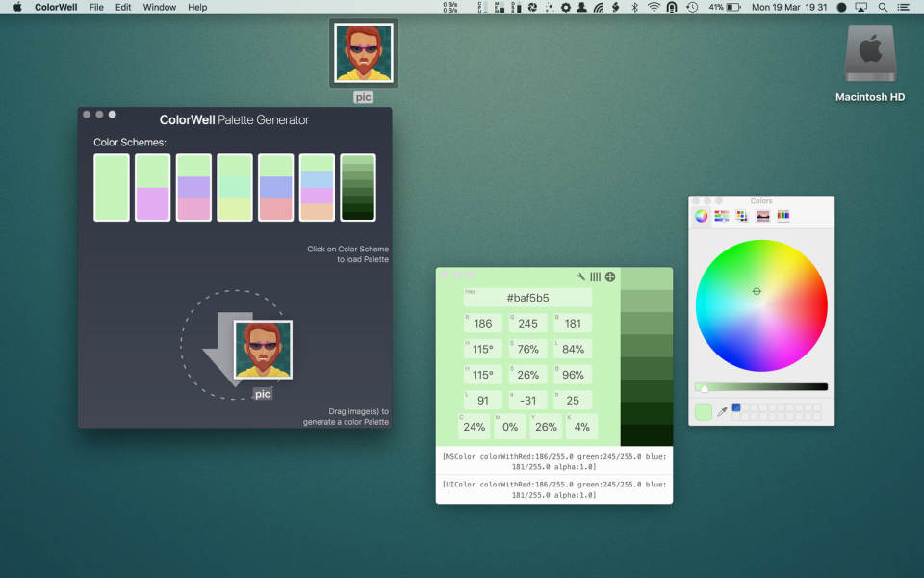Image resolution: width=924 pixels, height=578 pixels.
Task: Open Macintosh HD drive on desktop
Action: pos(870,54)
